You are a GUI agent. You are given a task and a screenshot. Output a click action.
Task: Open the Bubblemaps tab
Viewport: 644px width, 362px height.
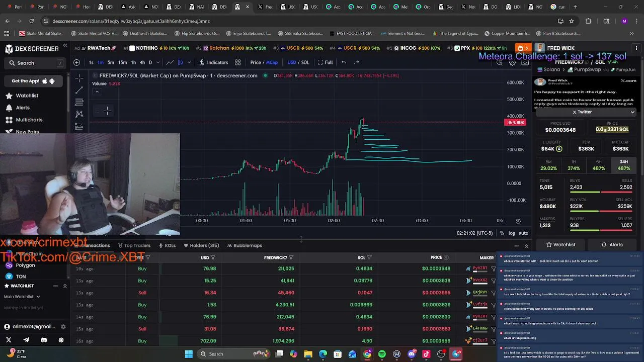click(245, 245)
